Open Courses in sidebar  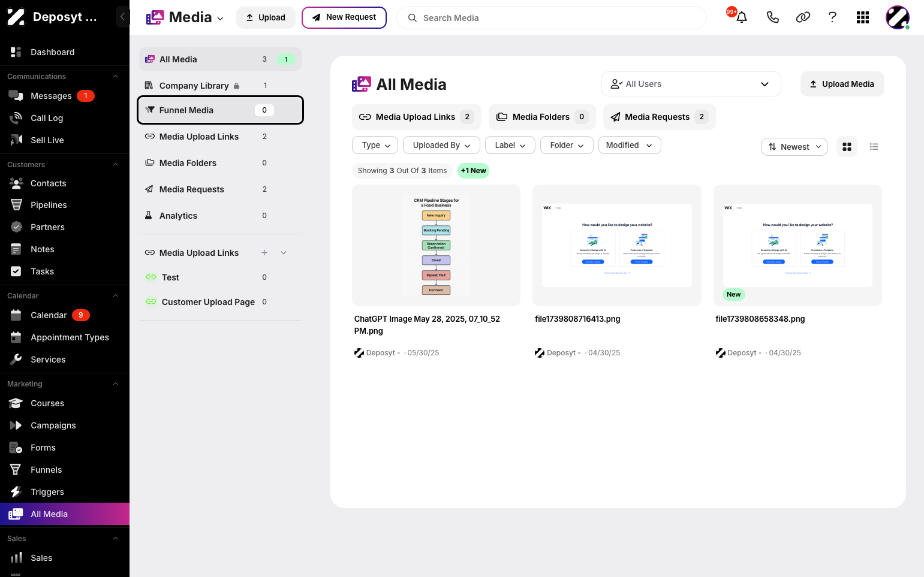65,403
